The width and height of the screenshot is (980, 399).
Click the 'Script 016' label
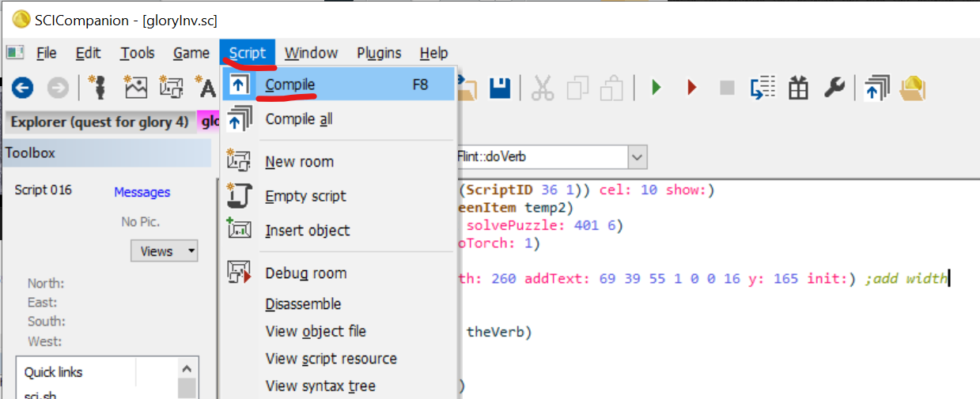43,190
